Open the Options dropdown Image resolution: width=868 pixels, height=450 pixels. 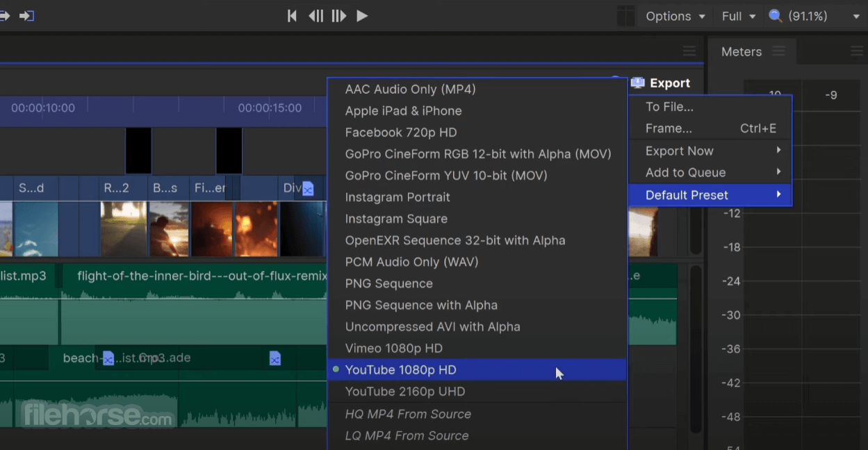tap(675, 16)
